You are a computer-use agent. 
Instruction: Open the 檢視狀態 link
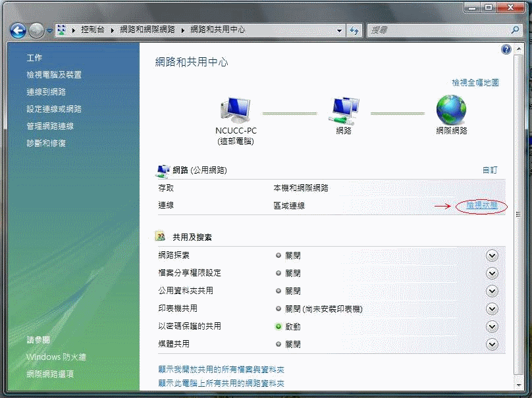click(481, 206)
